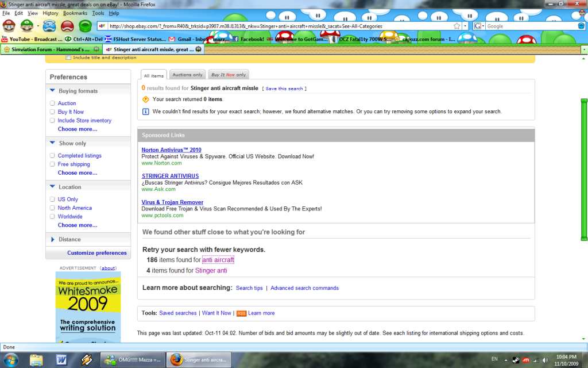Click the bookmark star in address bar
This screenshot has width=588, height=368.
point(457,26)
